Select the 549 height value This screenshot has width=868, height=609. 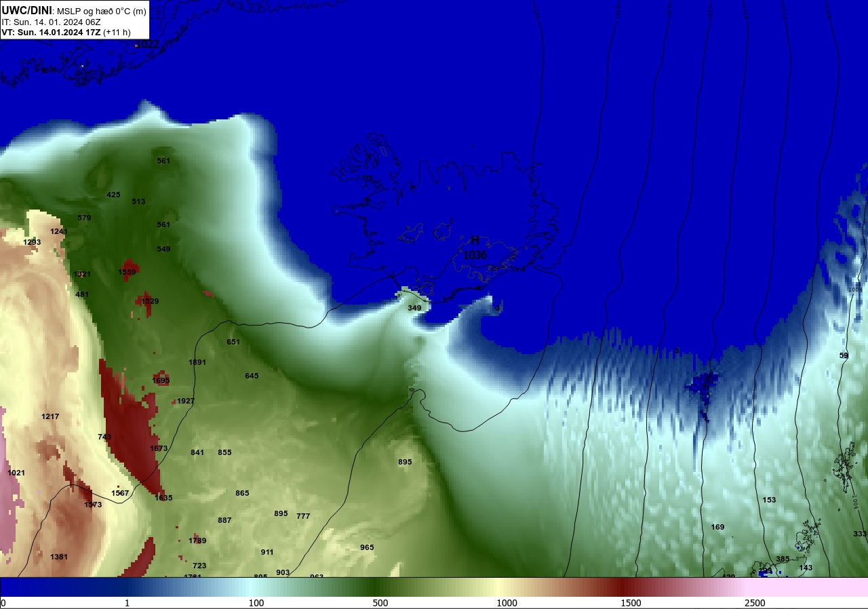(x=163, y=249)
